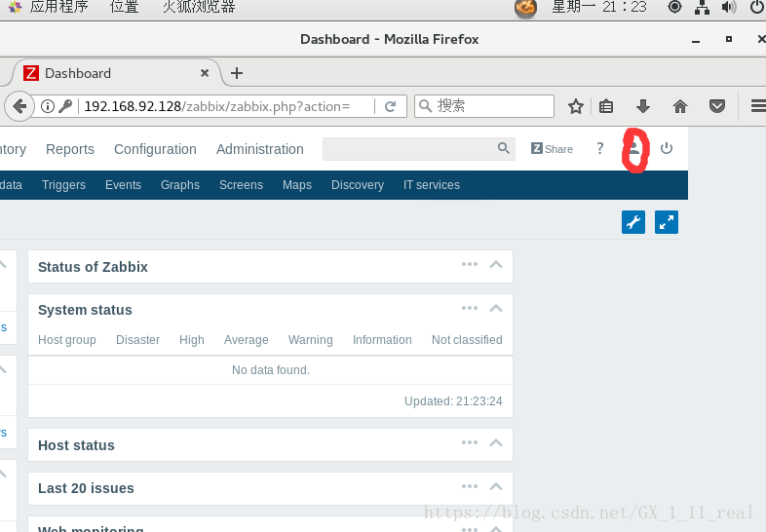Click the Average column header
Screen dimensions: 766x532
point(247,340)
